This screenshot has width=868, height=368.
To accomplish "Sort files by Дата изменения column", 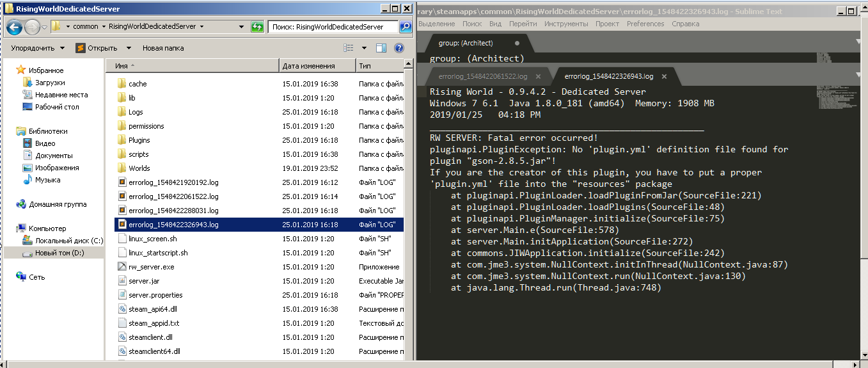I will (308, 66).
